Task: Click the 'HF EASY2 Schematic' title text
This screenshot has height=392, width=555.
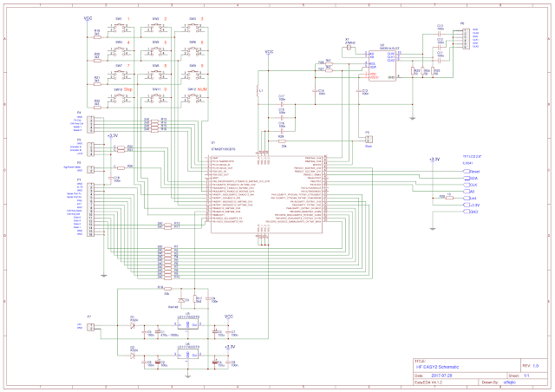Action: [x=437, y=367]
